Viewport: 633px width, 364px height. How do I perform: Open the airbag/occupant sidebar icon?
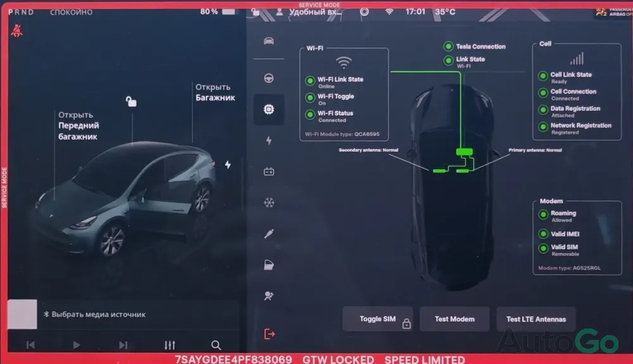coord(269,296)
